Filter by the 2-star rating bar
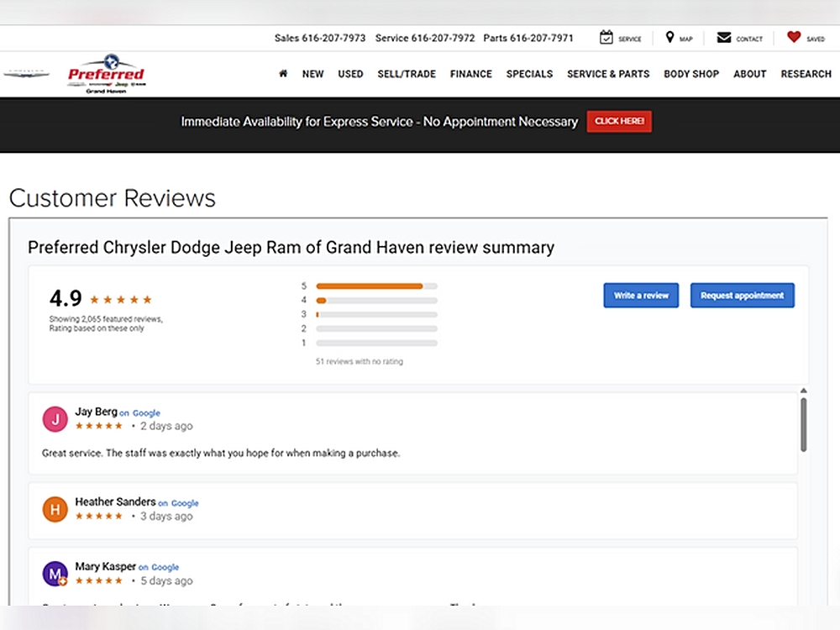Screen dimensions: 840x630 376,328
